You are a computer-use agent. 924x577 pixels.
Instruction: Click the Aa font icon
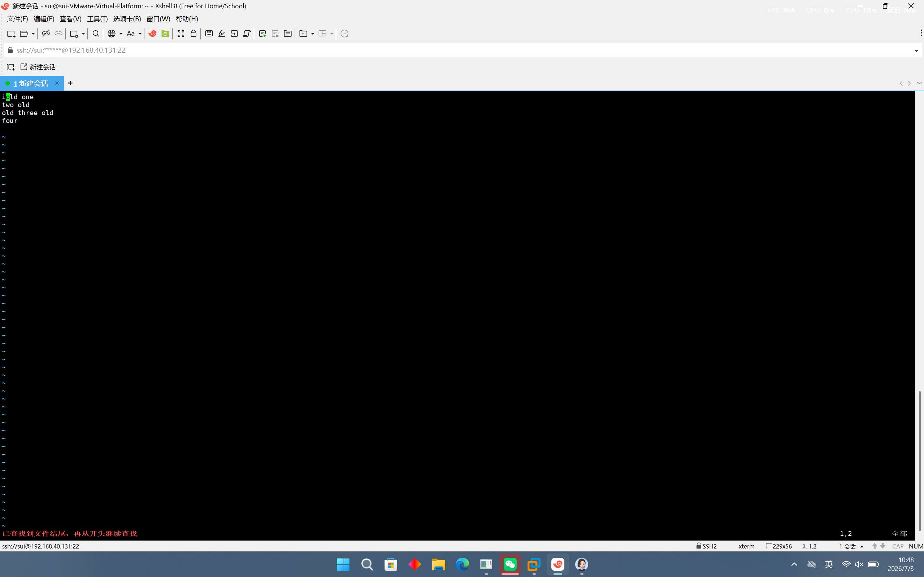[x=131, y=34]
